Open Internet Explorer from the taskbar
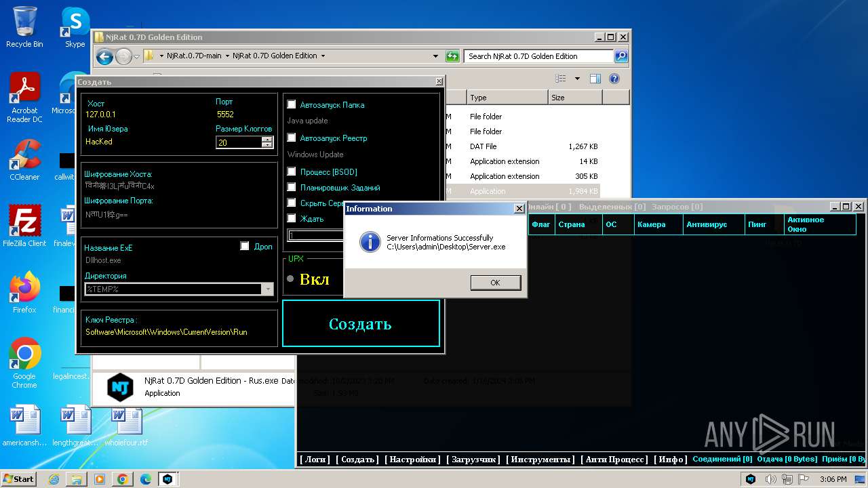 [x=54, y=479]
